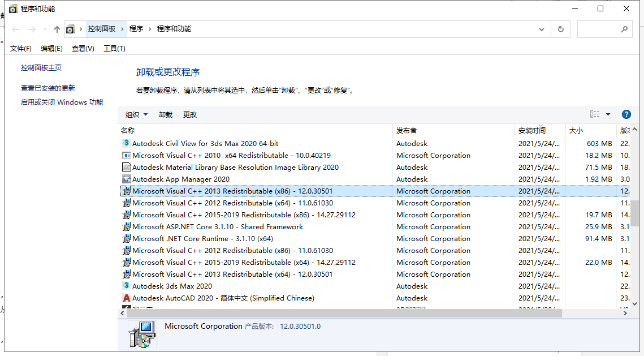Open the 组织 dropdown menu
This screenshot has width=644, height=356.
[x=136, y=115]
